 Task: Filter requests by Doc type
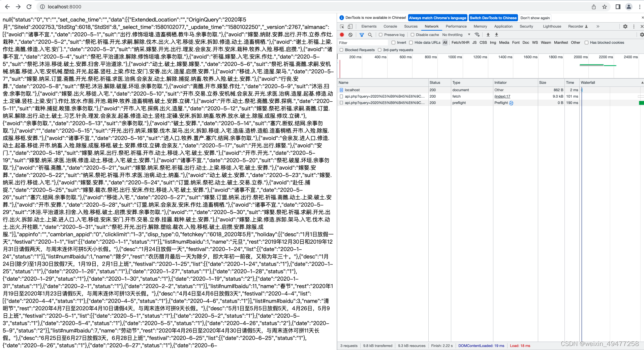(526, 43)
